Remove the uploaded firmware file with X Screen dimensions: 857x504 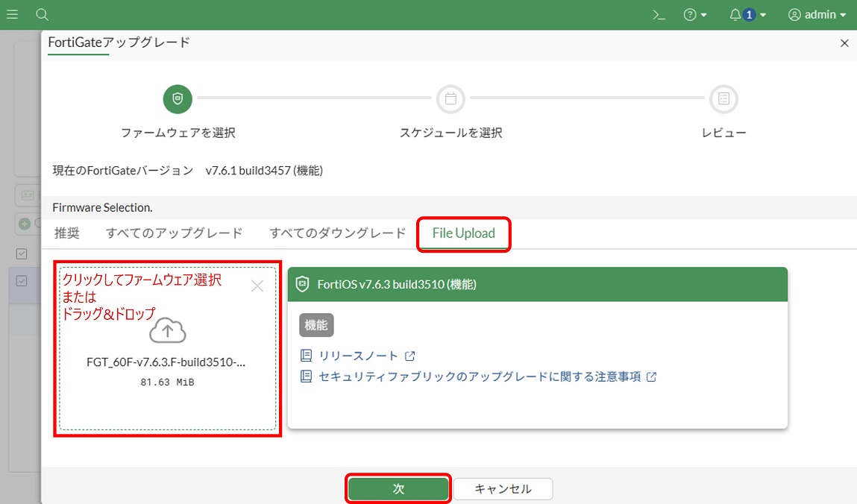click(x=257, y=286)
